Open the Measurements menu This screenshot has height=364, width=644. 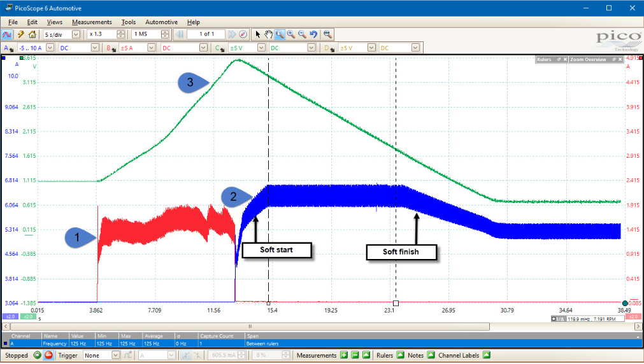point(92,22)
